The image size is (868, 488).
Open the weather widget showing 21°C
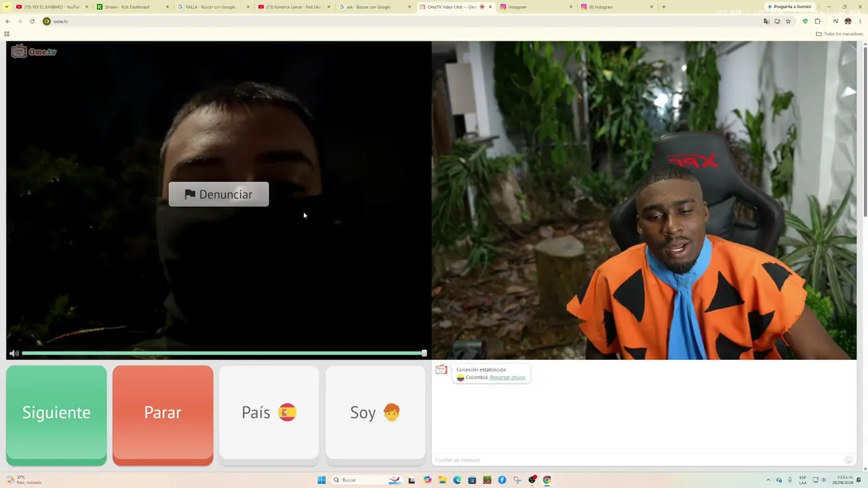[x=24, y=480]
